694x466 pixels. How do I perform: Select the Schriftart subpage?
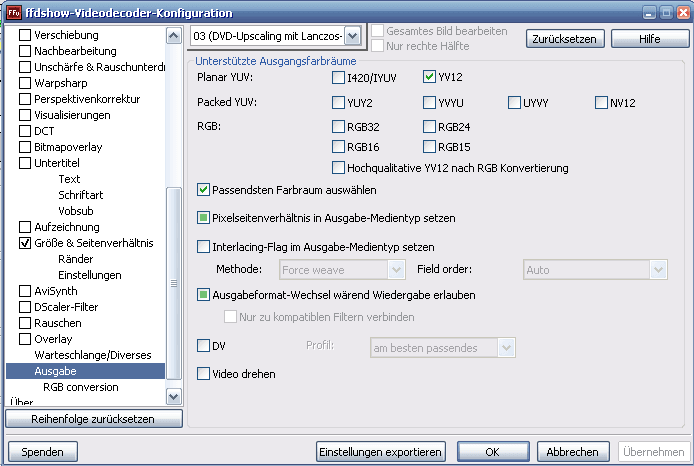pos(81,195)
